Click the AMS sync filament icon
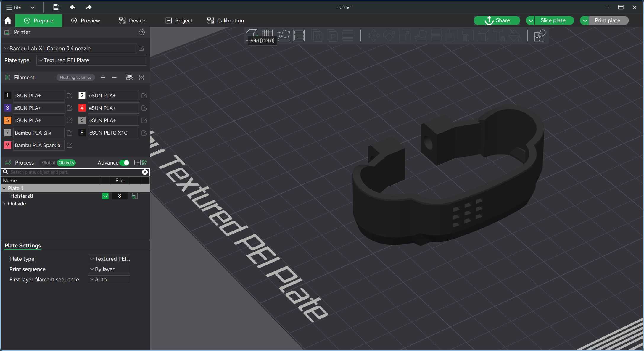644x351 pixels. (130, 78)
